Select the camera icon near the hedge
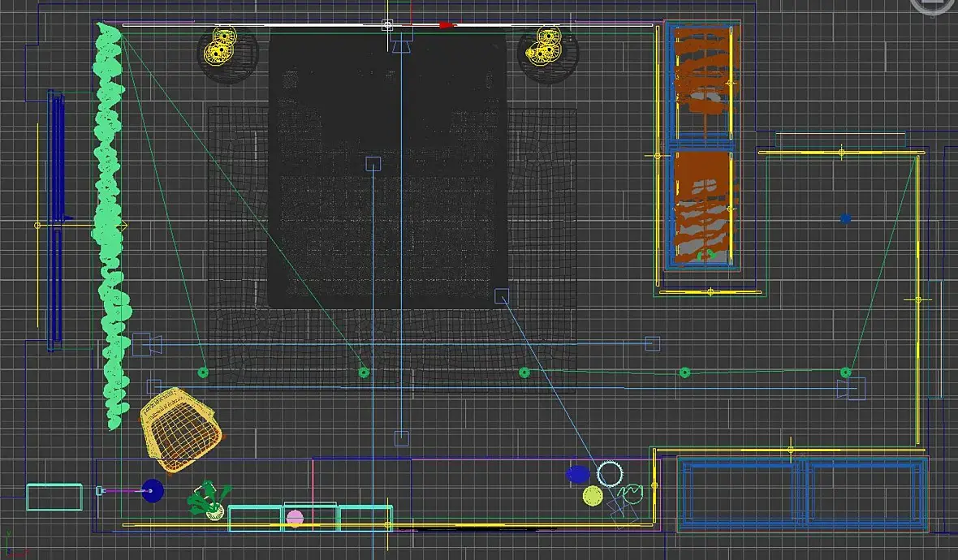 [x=147, y=345]
